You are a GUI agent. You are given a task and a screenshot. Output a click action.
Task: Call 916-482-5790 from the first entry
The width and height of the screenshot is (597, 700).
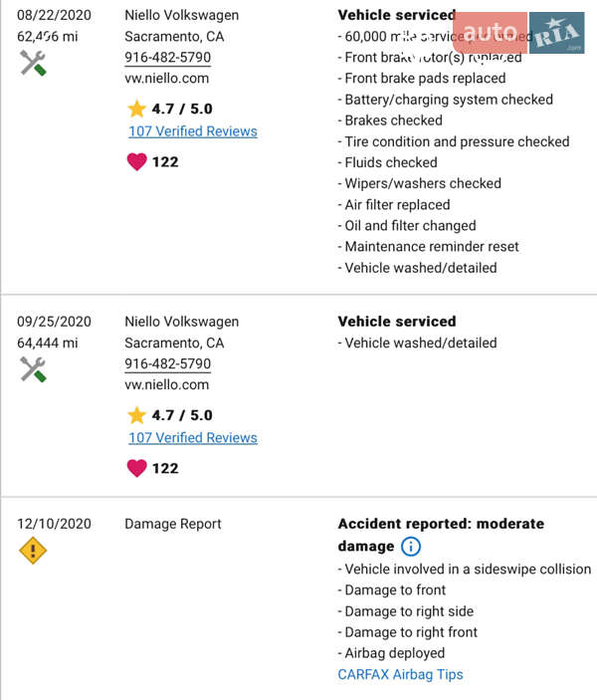tap(167, 57)
